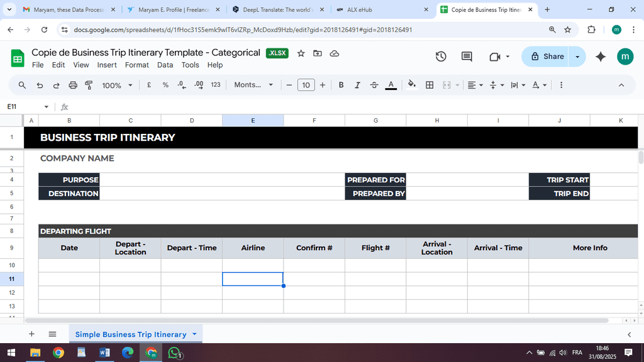
Task: Bookmark this page with the address bar star
Action: [x=568, y=30]
